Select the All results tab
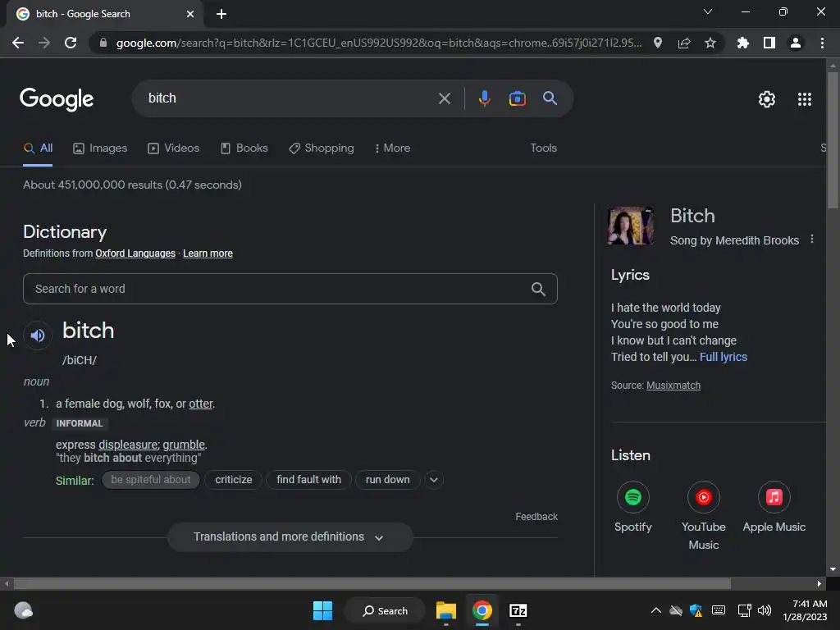Image resolution: width=840 pixels, height=630 pixels. [38, 148]
